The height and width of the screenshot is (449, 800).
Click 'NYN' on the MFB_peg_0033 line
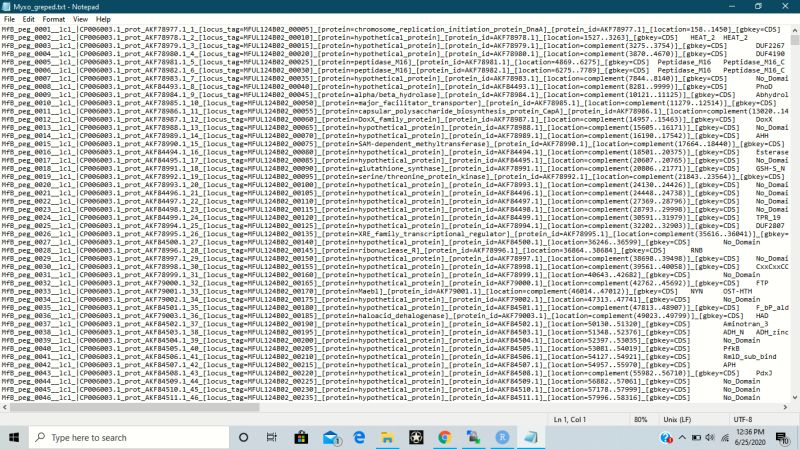(696, 291)
